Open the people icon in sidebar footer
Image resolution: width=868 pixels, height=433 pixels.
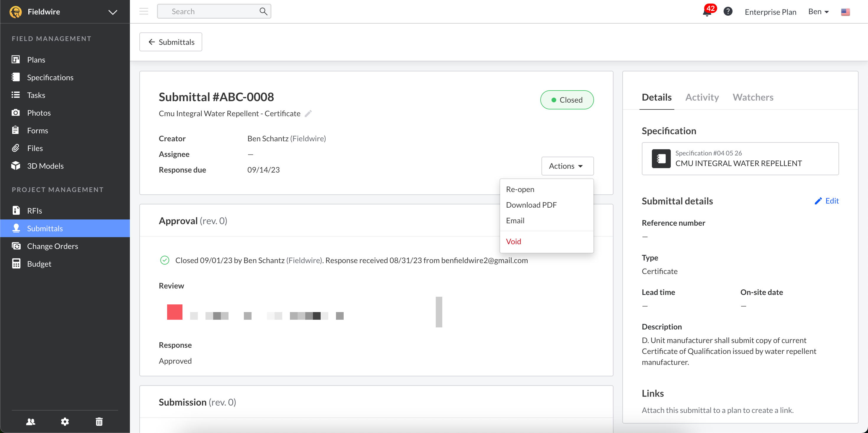pyautogui.click(x=31, y=421)
